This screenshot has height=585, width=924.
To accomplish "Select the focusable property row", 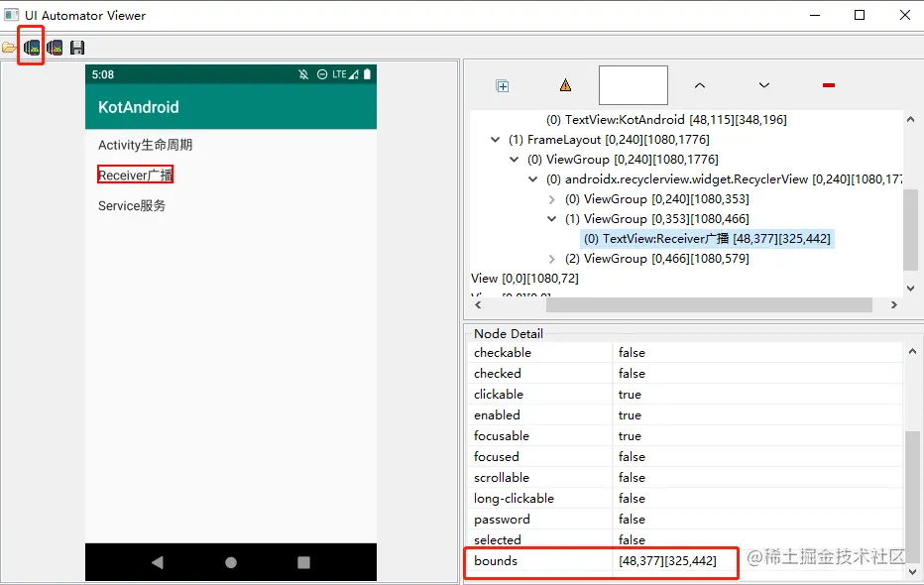I will point(686,436).
